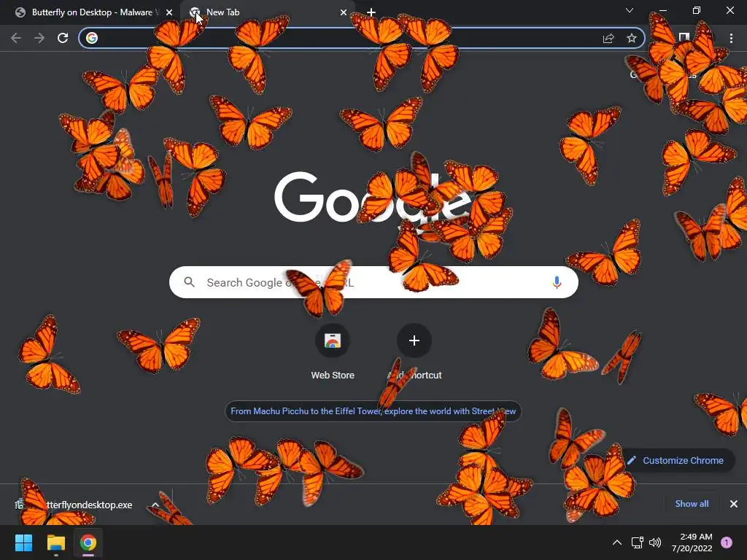Open volume control in system tray
The height and width of the screenshot is (560, 747).
656,542
